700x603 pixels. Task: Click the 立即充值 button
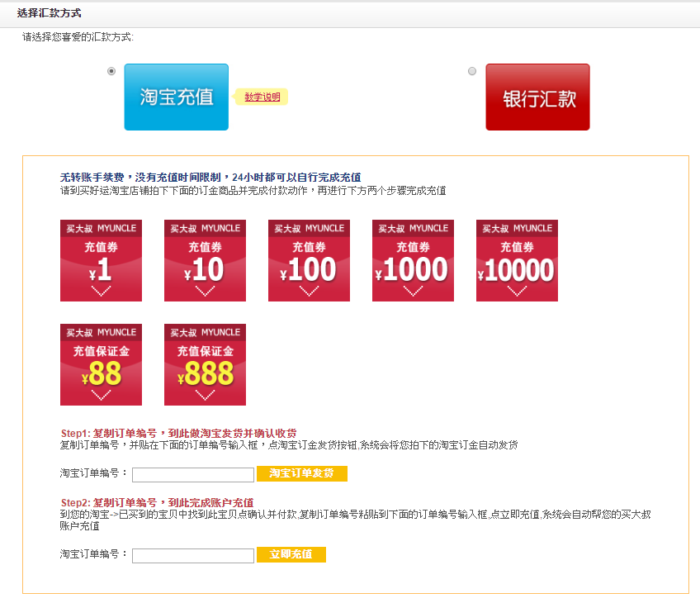(291, 554)
